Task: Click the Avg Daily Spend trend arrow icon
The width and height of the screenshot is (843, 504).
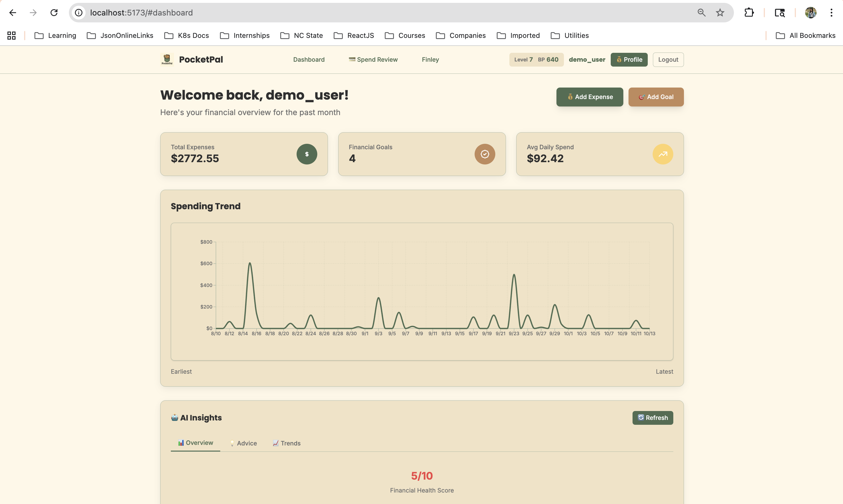Action: coord(663,154)
